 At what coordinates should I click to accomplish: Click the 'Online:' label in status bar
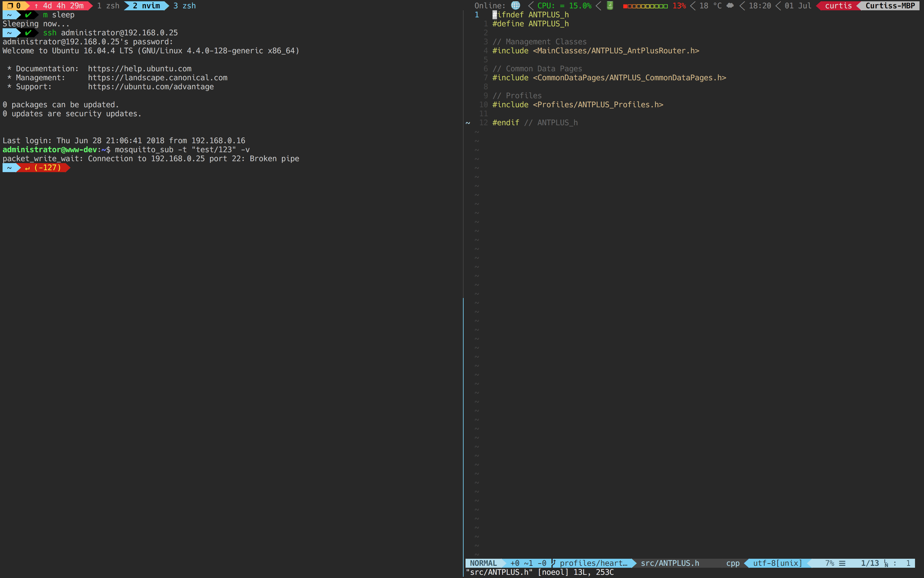pyautogui.click(x=490, y=6)
